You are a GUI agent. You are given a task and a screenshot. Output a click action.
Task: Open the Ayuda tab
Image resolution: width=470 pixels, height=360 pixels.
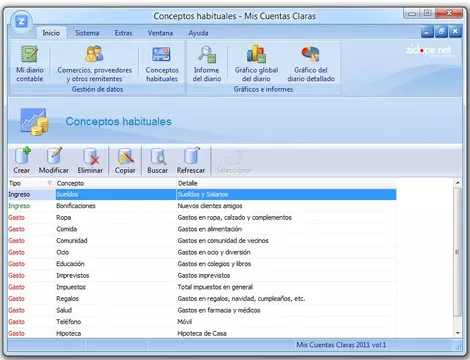(x=198, y=33)
